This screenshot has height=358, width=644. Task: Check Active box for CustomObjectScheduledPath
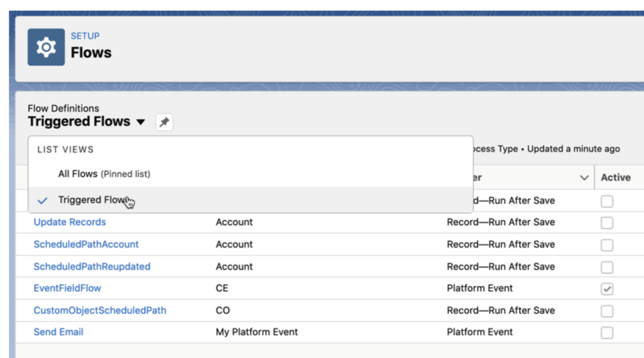point(607,311)
